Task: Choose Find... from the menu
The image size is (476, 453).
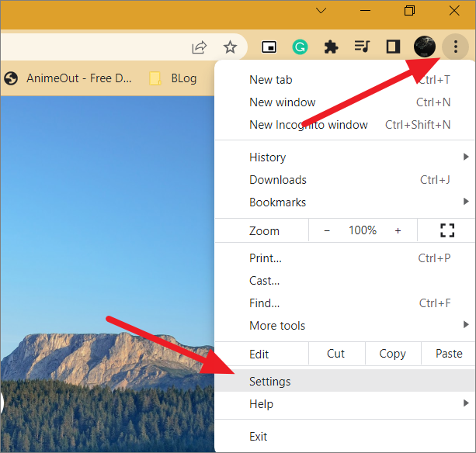Action: [345, 303]
